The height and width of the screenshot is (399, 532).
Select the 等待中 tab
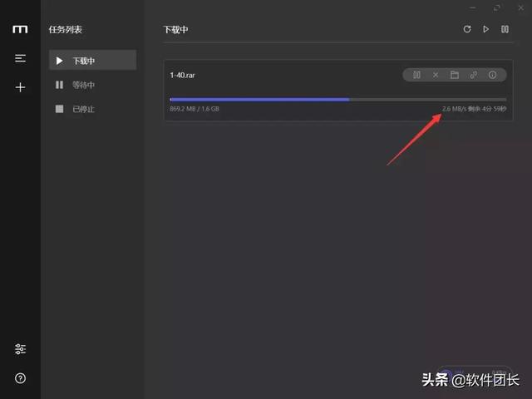(92, 85)
